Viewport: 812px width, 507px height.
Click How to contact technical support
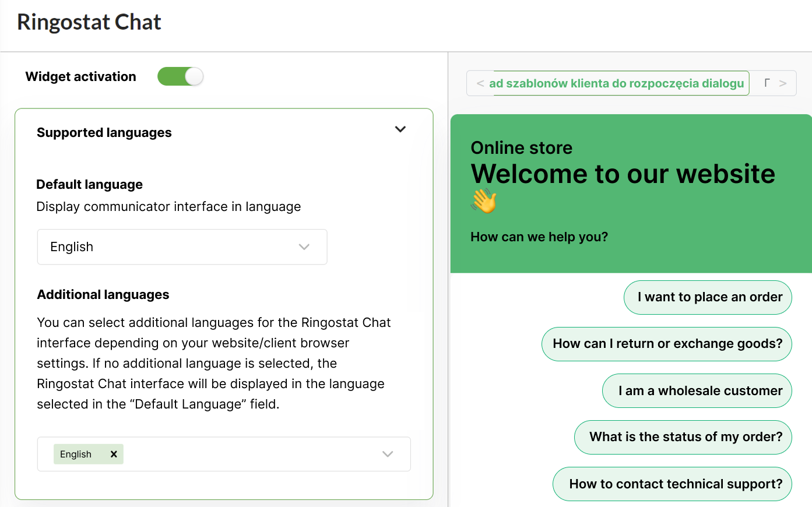coord(672,484)
